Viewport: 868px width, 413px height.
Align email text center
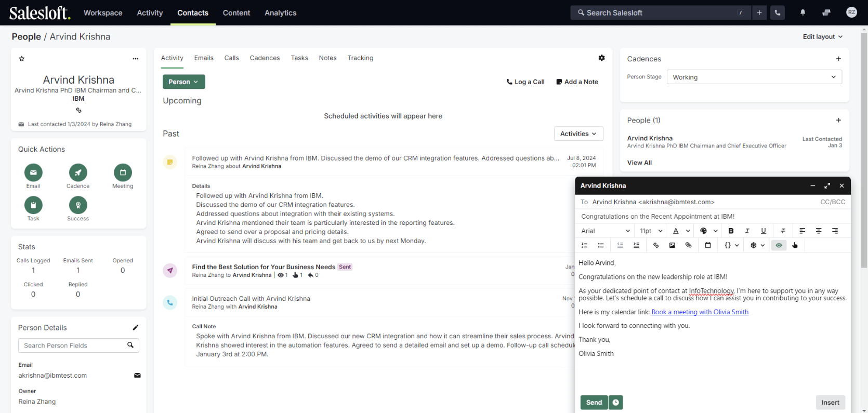click(819, 231)
